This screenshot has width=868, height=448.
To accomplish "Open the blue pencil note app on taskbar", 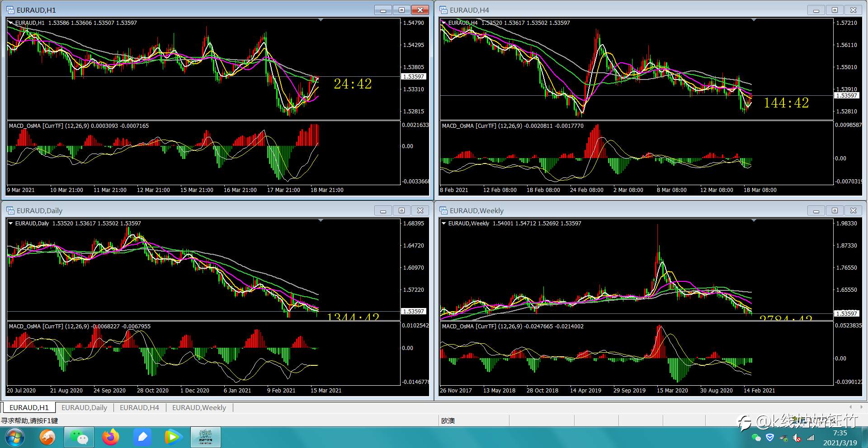I will [x=142, y=437].
